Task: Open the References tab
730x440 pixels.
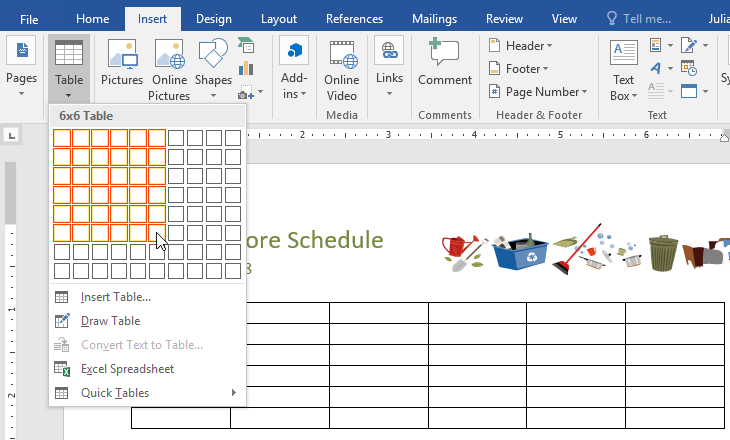Action: pos(354,19)
